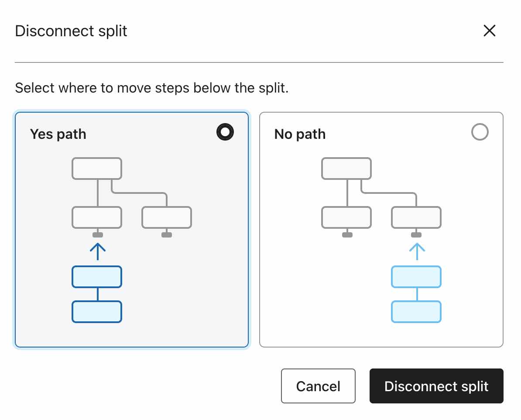Click the Yes path label text
This screenshot has height=420, width=521.
click(58, 134)
